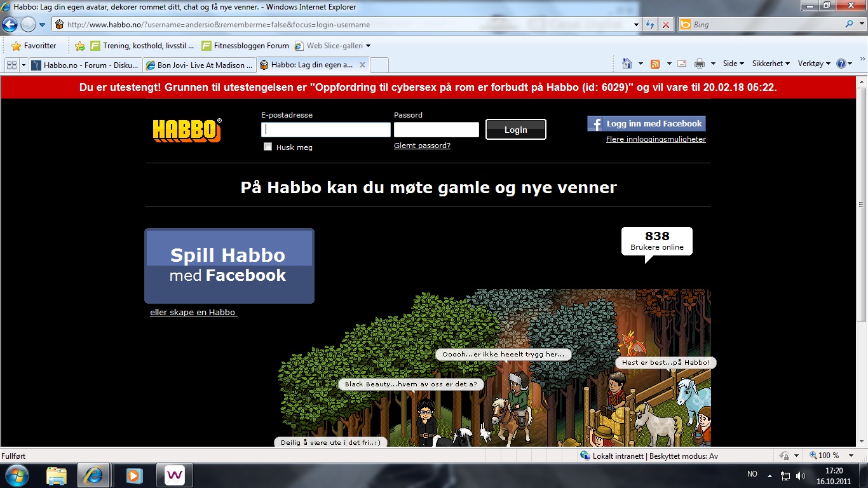This screenshot has height=488, width=868.
Task: Click the Internet Explorer taskbar icon
Action: pyautogui.click(x=94, y=475)
